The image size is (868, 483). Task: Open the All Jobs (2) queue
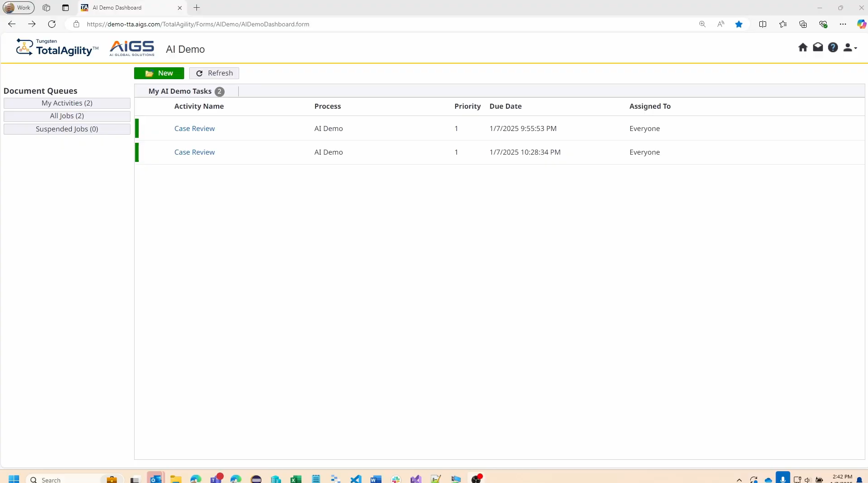click(x=67, y=116)
